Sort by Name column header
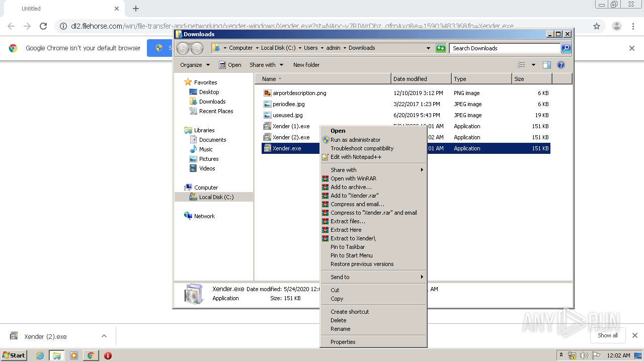This screenshot has height=362, width=644. tap(323, 79)
